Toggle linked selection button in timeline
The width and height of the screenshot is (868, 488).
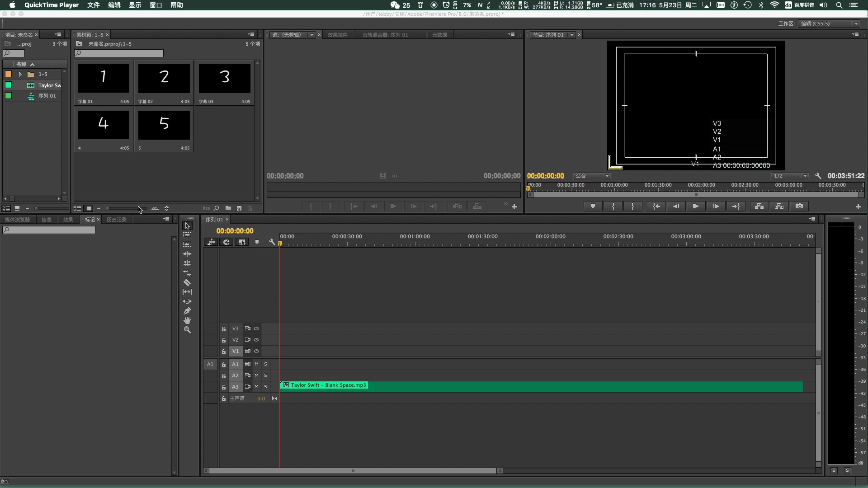pyautogui.click(x=242, y=242)
